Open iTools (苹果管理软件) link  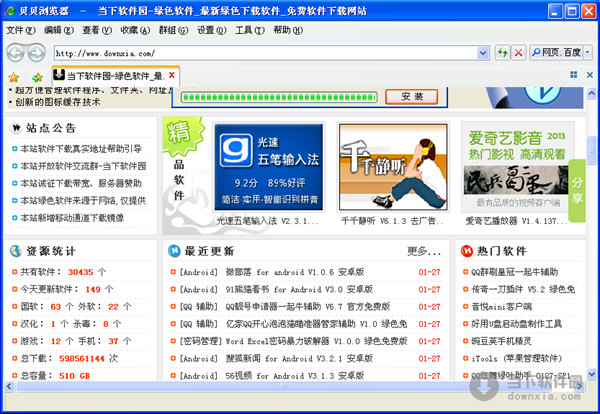pyautogui.click(x=516, y=359)
